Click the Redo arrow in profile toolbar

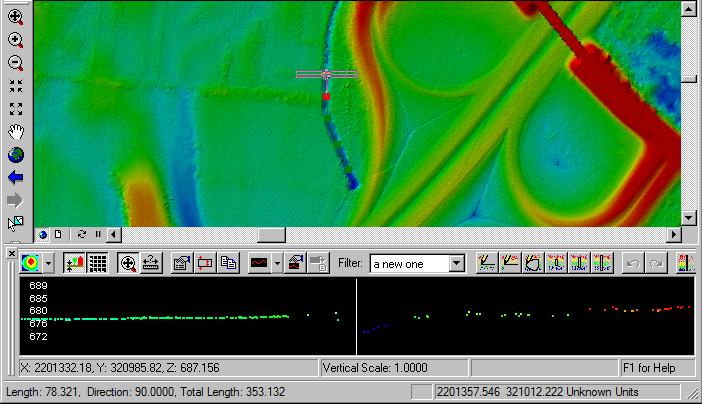click(656, 263)
